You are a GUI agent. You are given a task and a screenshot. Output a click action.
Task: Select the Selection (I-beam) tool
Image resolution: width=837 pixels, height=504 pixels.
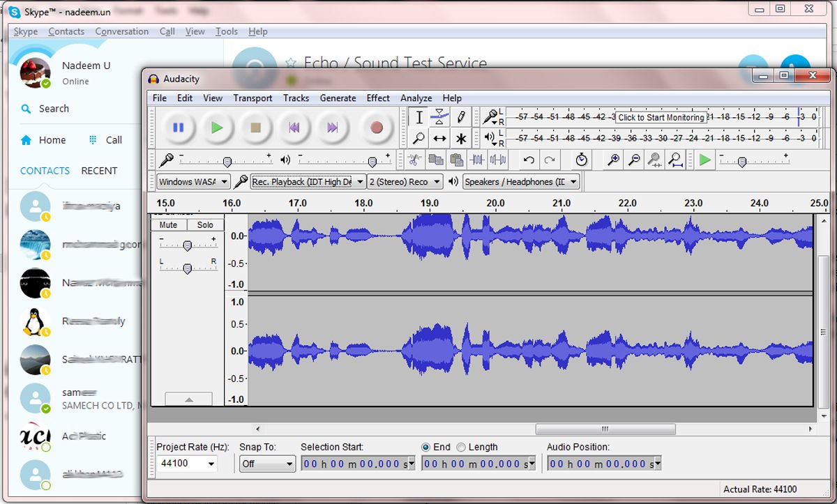[418, 117]
